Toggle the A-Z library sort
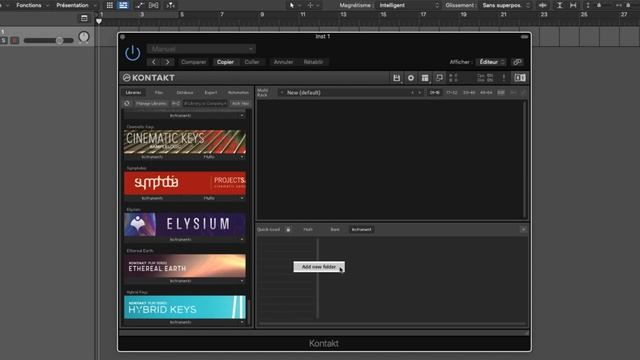 (176, 104)
